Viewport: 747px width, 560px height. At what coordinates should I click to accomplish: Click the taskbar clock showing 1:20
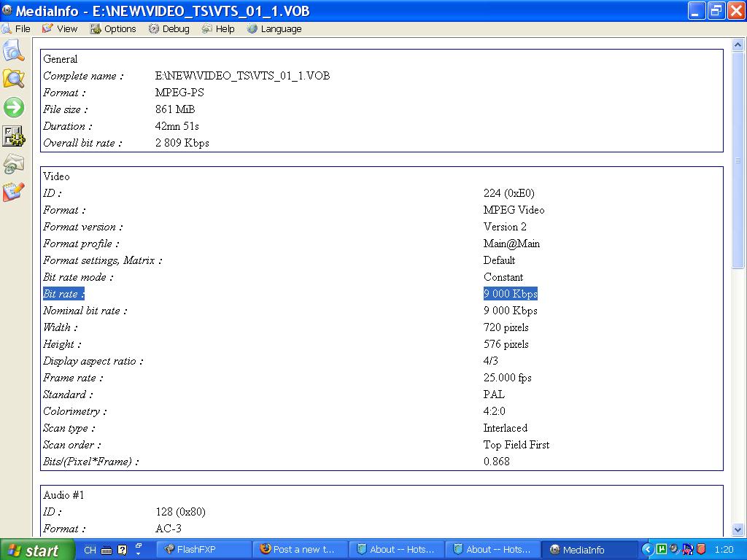pyautogui.click(x=724, y=550)
